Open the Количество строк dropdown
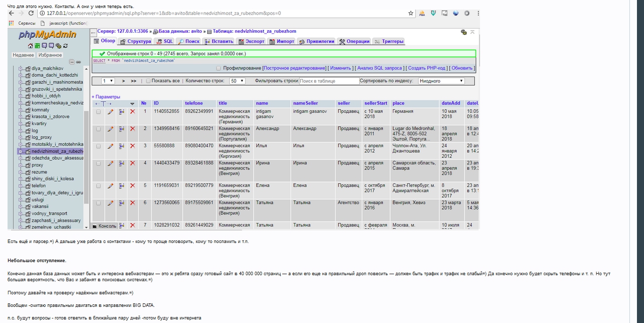644x323 pixels. (x=237, y=81)
